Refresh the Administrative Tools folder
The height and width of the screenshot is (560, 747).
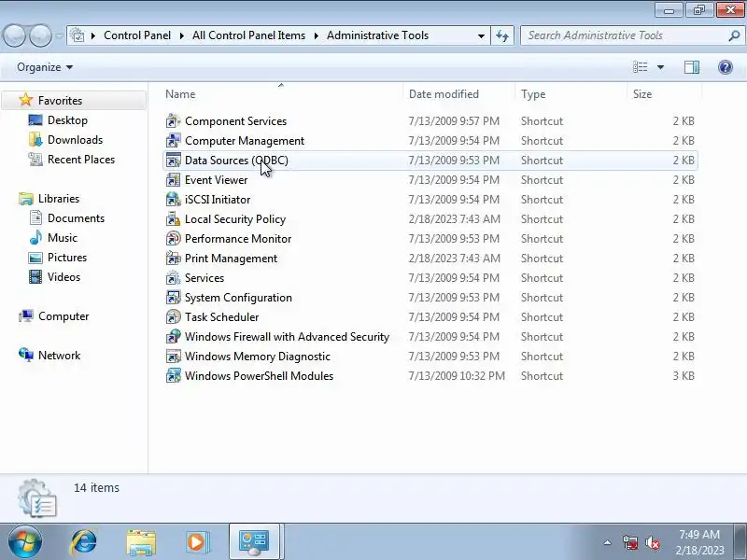point(502,35)
